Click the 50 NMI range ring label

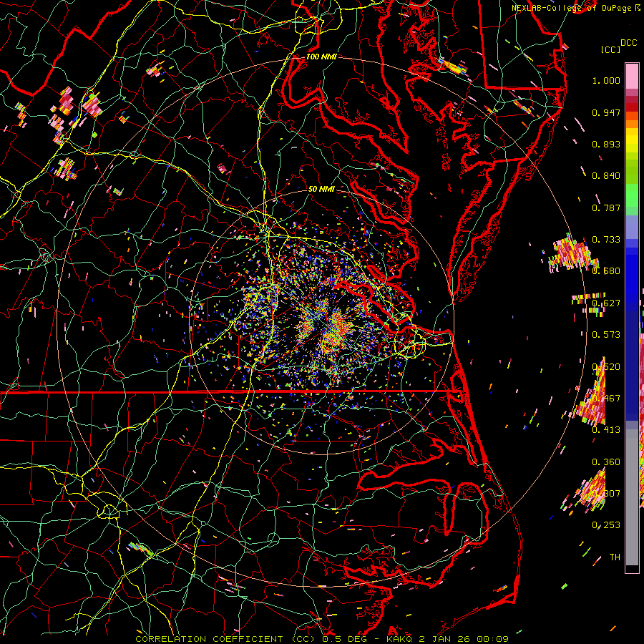coord(321,189)
